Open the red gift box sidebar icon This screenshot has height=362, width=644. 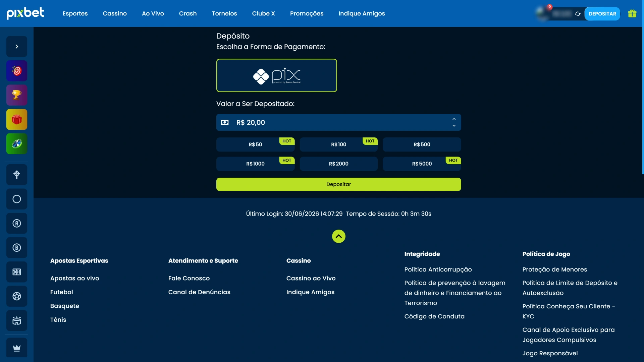pyautogui.click(x=17, y=119)
